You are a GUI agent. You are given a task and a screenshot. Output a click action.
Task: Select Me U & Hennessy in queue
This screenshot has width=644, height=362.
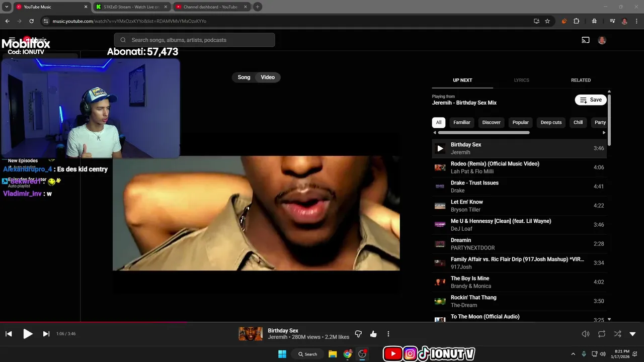(x=519, y=225)
